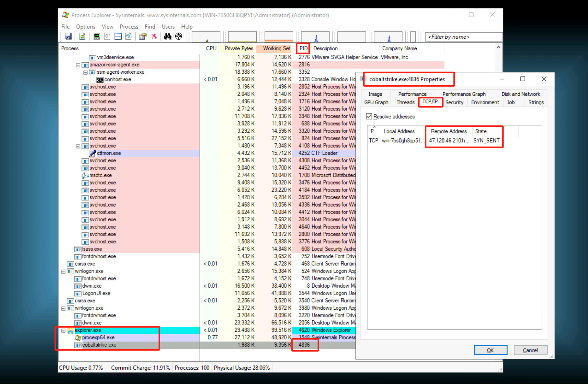Click the page-with-magnifier lower pane view icon
588x384 pixels.
(128, 37)
